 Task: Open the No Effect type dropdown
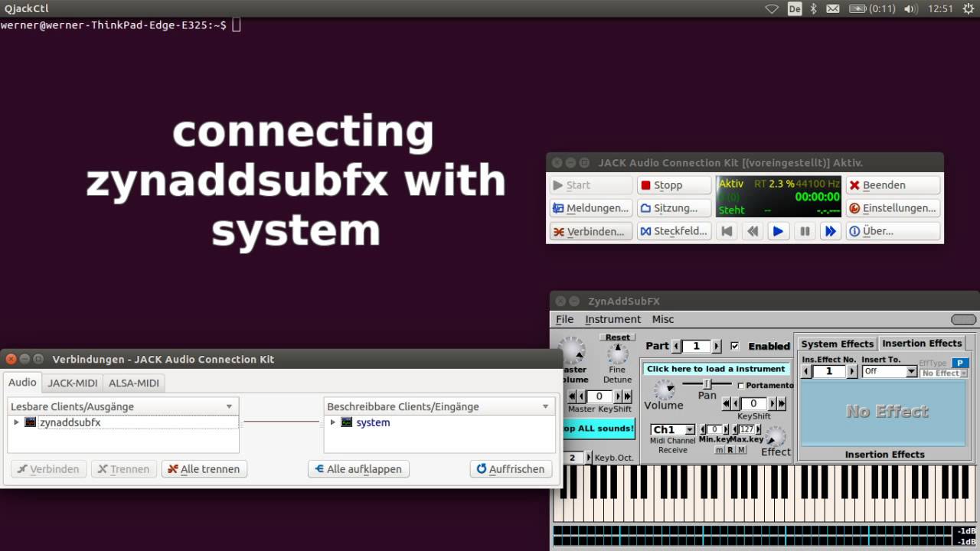(x=943, y=373)
